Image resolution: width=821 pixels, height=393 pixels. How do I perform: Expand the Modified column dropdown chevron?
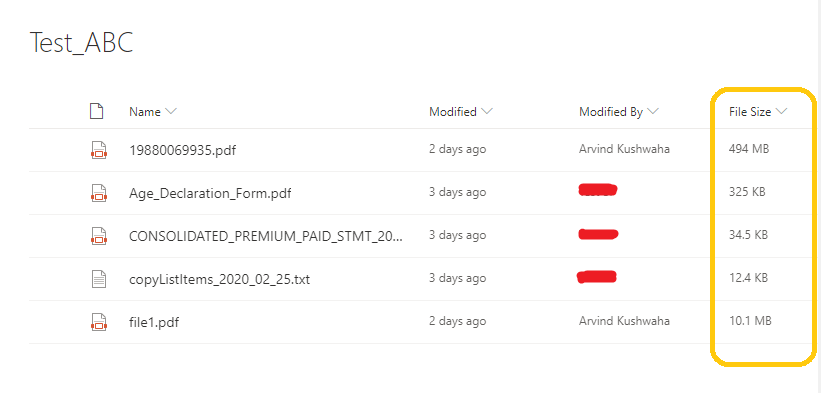486,111
